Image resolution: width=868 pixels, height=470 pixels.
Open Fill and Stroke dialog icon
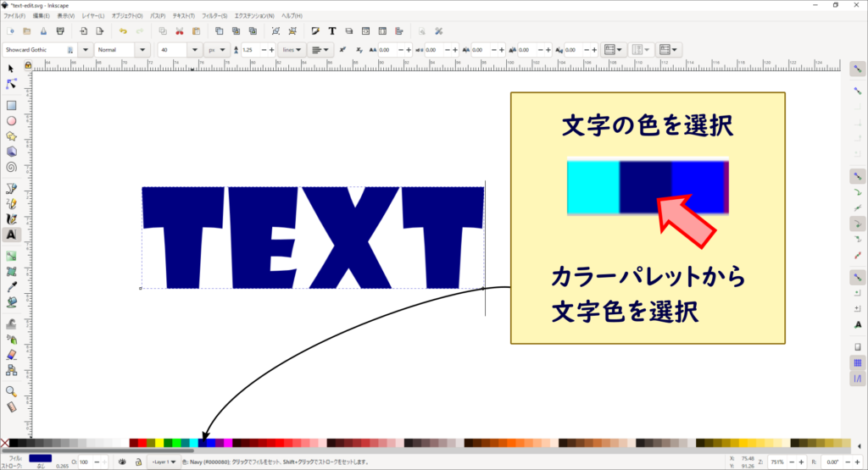coord(315,31)
